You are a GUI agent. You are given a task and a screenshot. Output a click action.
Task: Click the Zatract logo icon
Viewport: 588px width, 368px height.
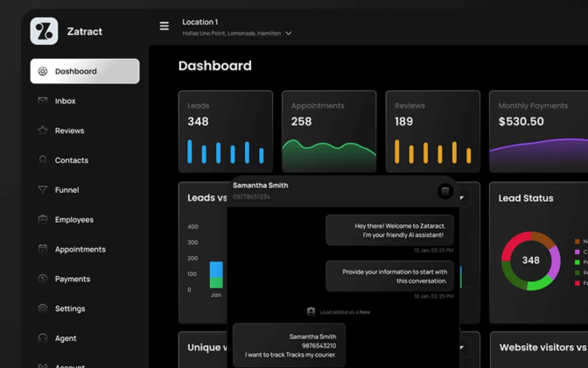[44, 31]
